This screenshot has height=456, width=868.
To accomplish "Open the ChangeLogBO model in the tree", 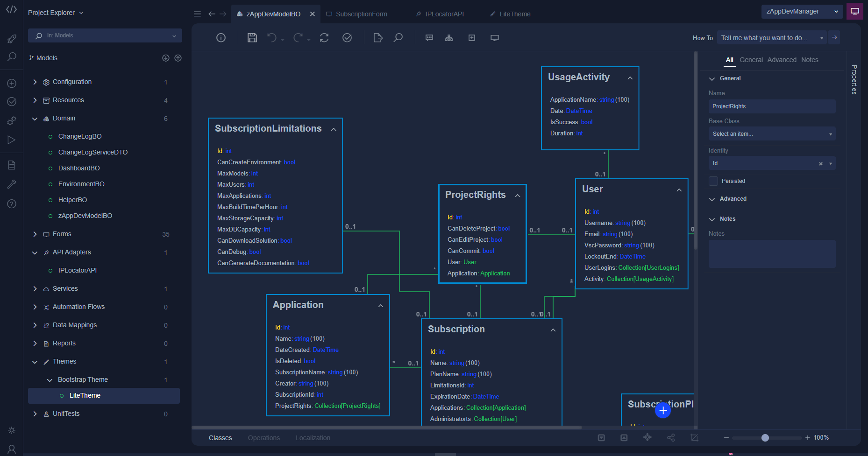I will pyautogui.click(x=80, y=136).
